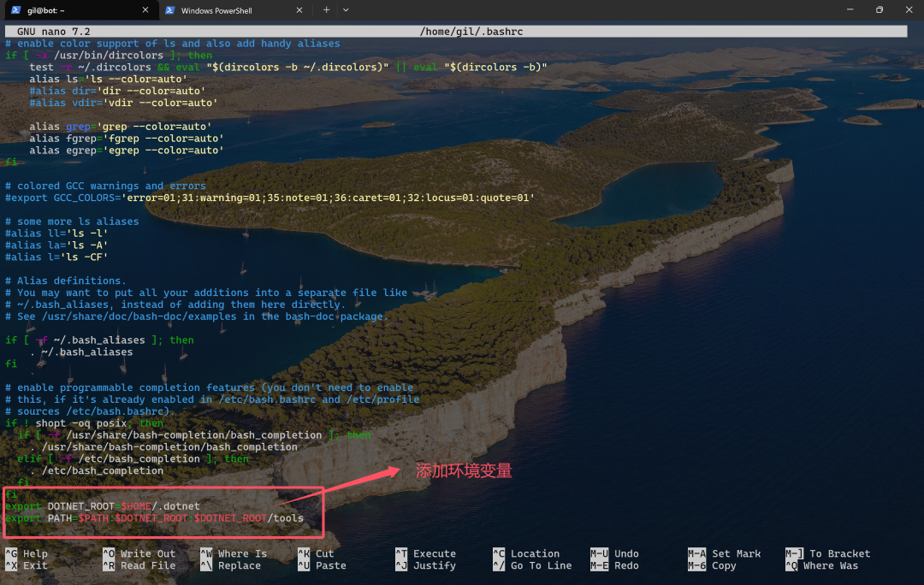Close the Windows PowerShell tab
Image resolution: width=924 pixels, height=585 pixels.
coord(299,10)
